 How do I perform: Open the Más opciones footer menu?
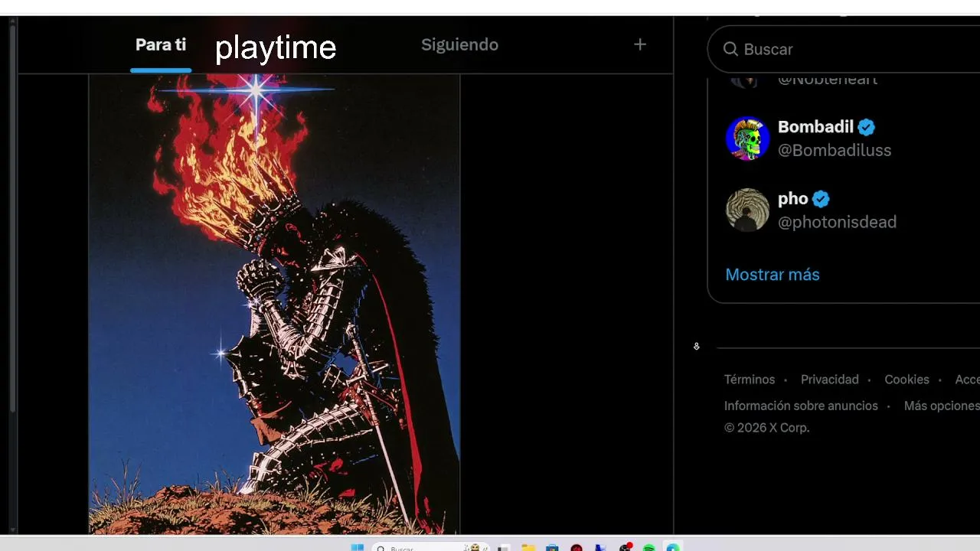[x=942, y=406]
